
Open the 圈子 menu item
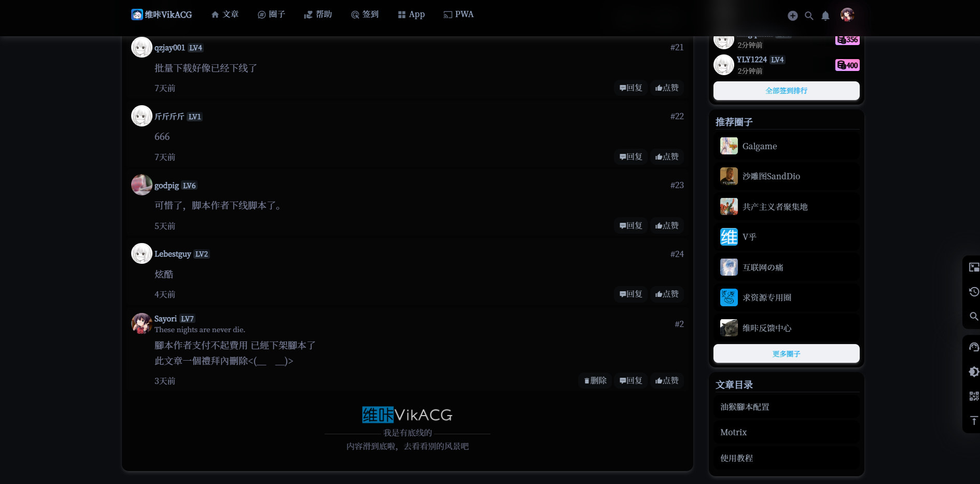point(272,15)
